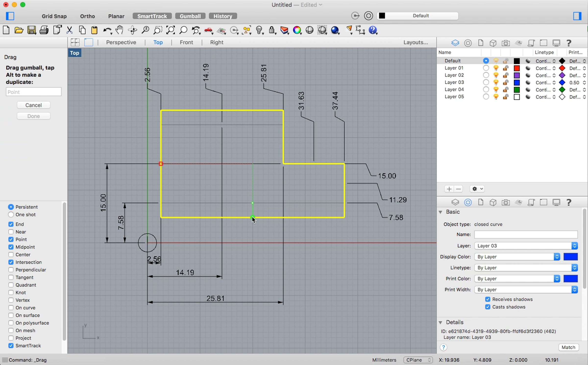588x365 pixels.
Task: Click the Undo arrow icon
Action: [x=107, y=30]
